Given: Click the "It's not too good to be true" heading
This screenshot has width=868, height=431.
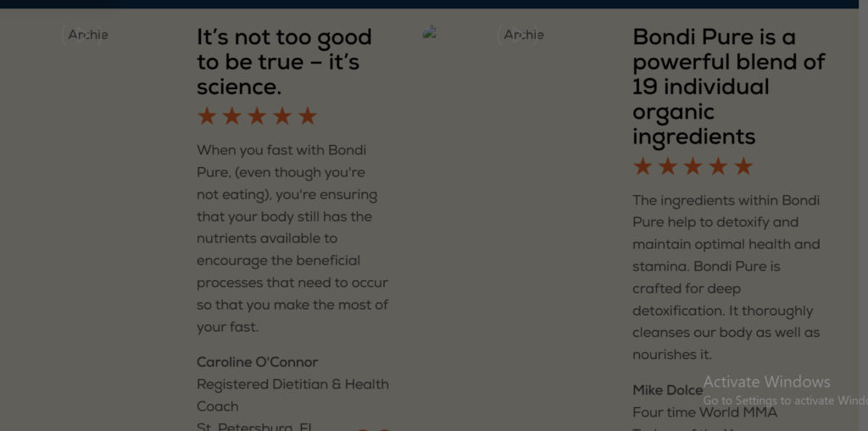Looking at the screenshot, I should [x=284, y=62].
